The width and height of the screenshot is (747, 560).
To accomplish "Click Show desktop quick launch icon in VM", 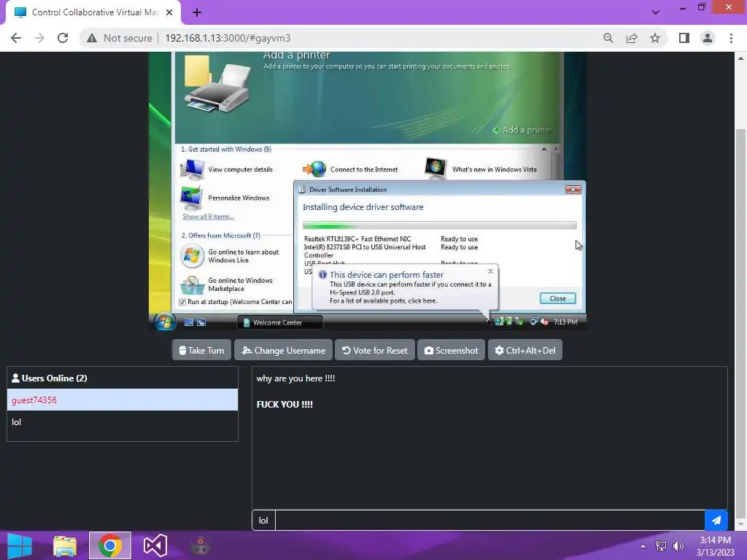I will click(189, 322).
